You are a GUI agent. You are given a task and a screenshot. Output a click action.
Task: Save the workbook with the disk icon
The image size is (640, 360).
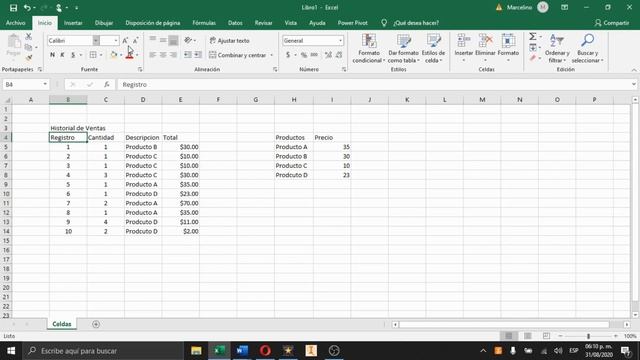pyautogui.click(x=13, y=8)
